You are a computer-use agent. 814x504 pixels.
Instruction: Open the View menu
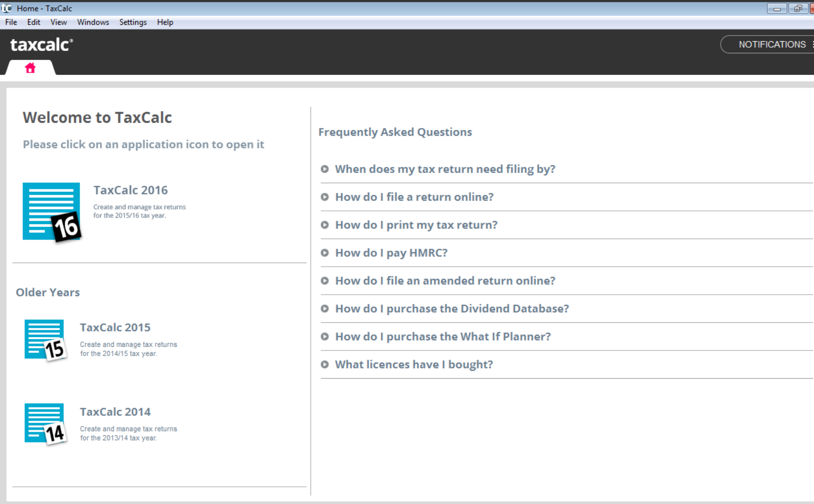click(59, 22)
